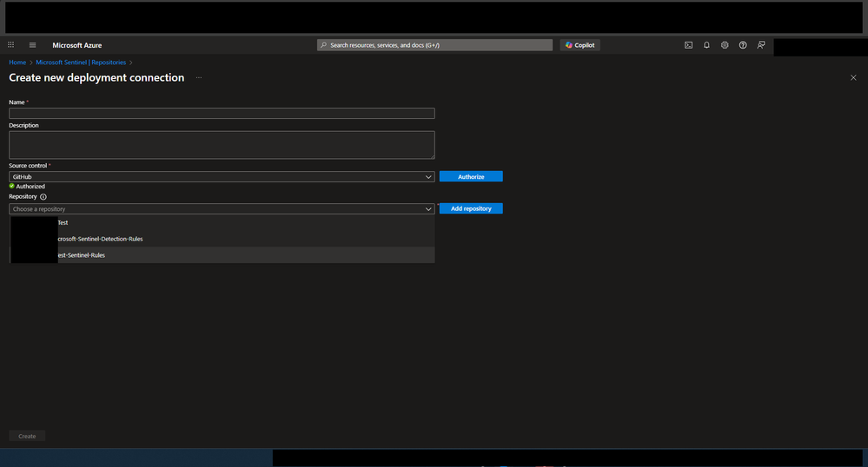This screenshot has width=868, height=467.
Task: Open Microsoft Sentinel | Repositories breadcrumb
Action: click(81, 62)
